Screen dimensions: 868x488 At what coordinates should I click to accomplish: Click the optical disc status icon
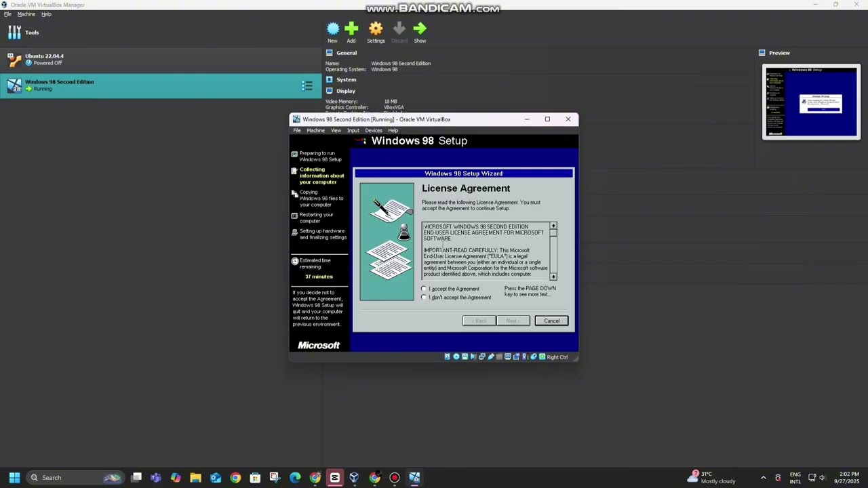tap(456, 357)
